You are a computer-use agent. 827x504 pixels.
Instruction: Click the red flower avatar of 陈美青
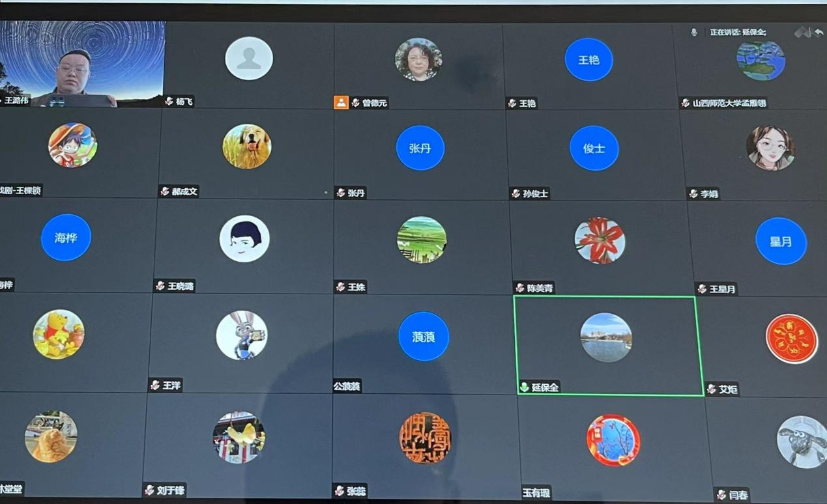pos(600,240)
